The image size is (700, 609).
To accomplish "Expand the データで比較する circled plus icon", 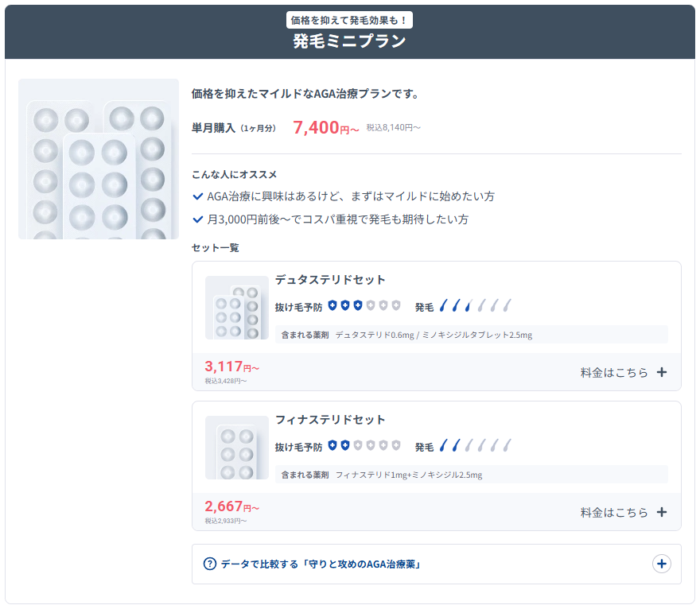I will point(661,564).
